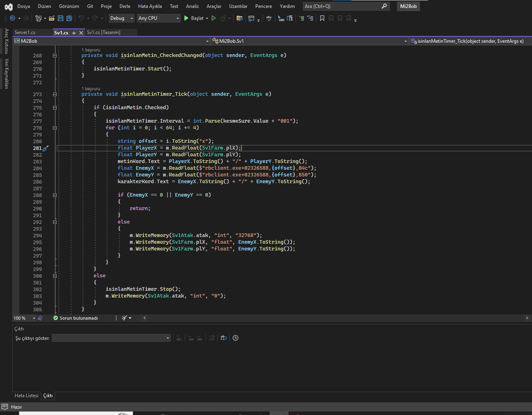532x415 pixels.
Task: Close the Sv1.cs tab
Action: 81,33
